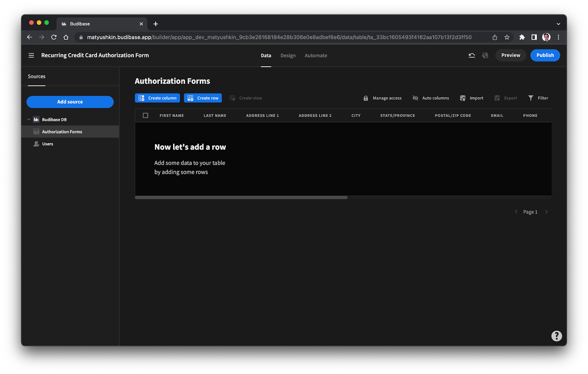Open the hamburger menu icon
588x374 pixels.
(31, 55)
